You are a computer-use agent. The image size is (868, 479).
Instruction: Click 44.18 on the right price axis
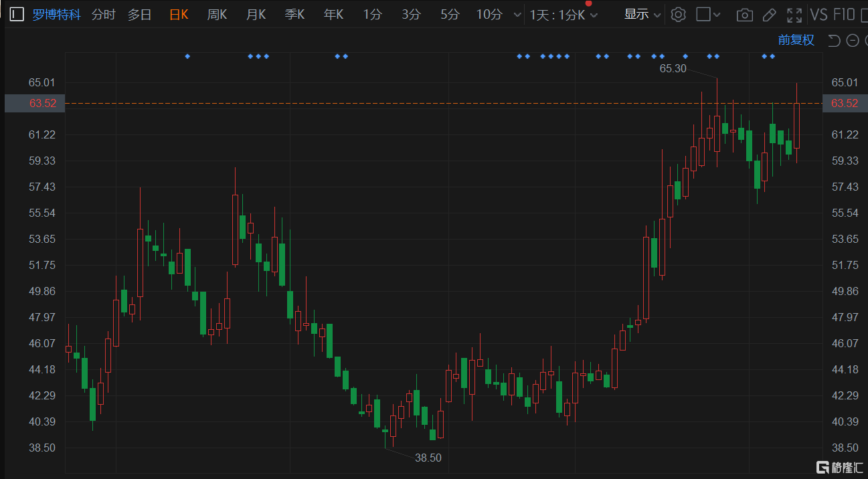pyautogui.click(x=845, y=369)
